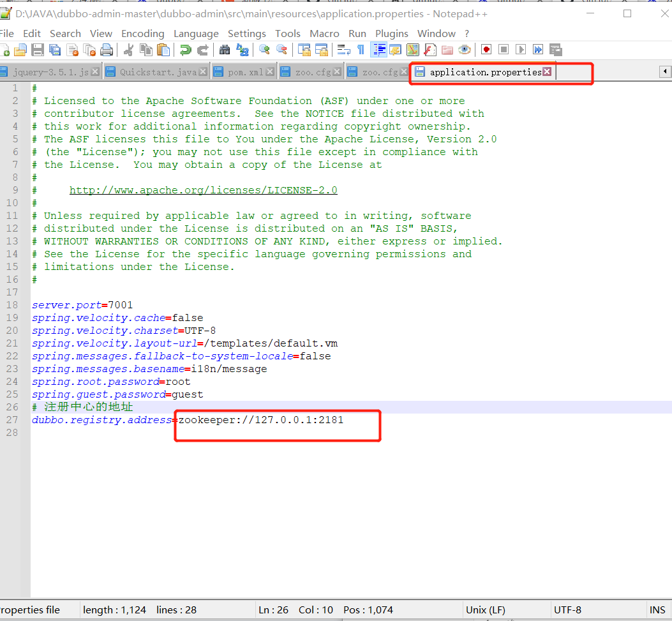The image size is (672, 621).
Task: Show the Function List panel icon
Action: pos(430,50)
